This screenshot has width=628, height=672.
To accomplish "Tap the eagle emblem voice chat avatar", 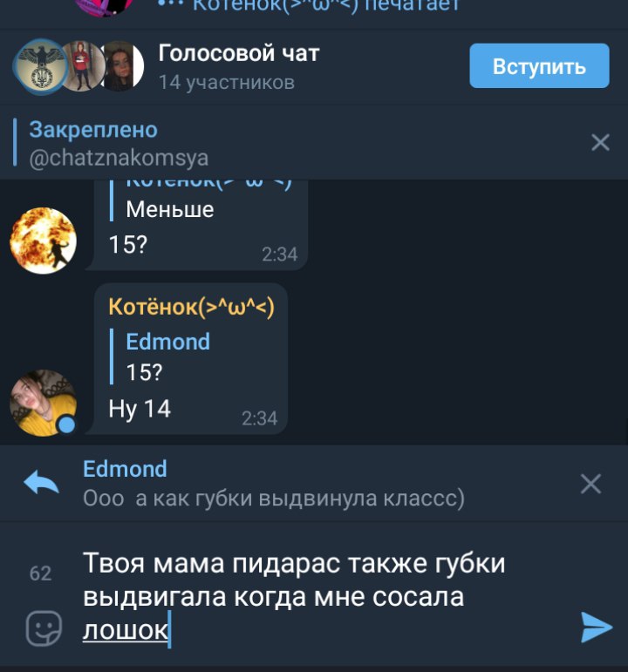I will tap(41, 66).
